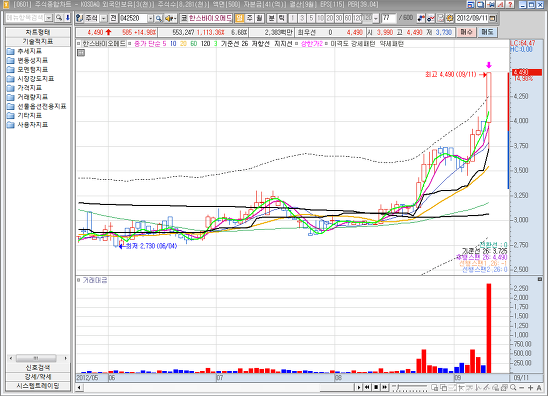This screenshot has width=548, height=396.
Task: Toggle the checkbox before 한스바이오메드 legend
Action: point(79,44)
